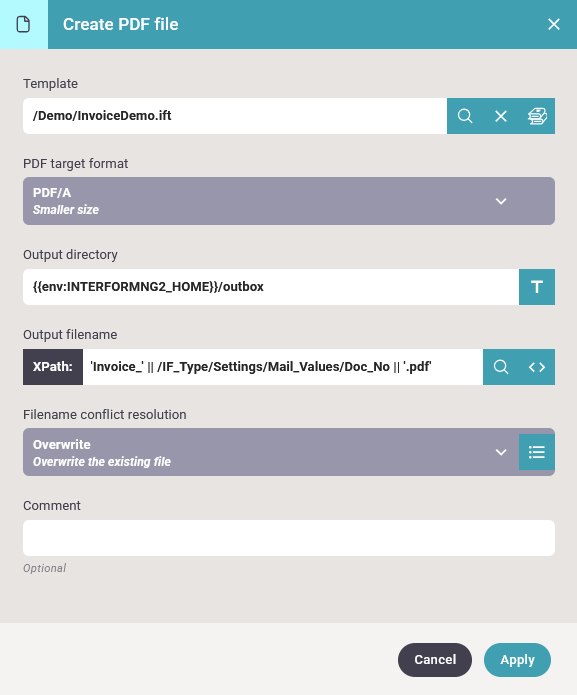
Task: Expand the Filename conflict resolution dropdown
Action: (271, 452)
